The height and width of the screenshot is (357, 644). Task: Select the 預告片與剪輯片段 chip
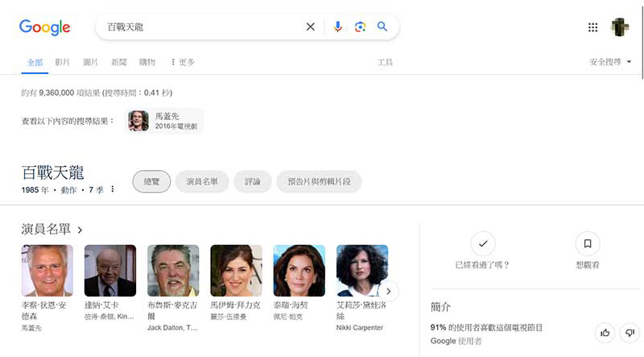(319, 181)
